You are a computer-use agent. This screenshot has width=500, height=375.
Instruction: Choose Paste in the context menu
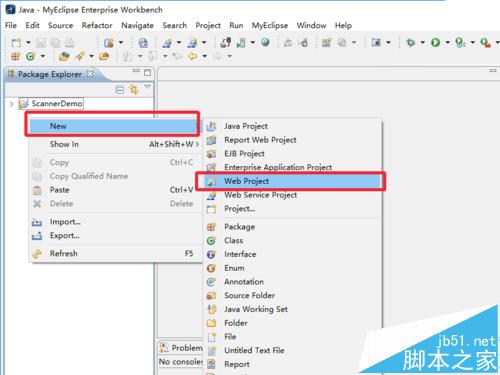[115, 190]
